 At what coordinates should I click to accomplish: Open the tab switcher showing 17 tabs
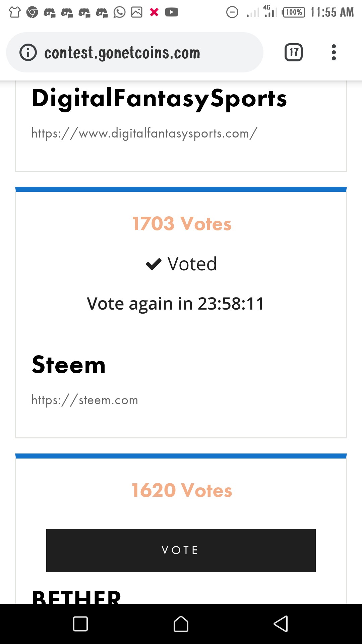point(294,52)
